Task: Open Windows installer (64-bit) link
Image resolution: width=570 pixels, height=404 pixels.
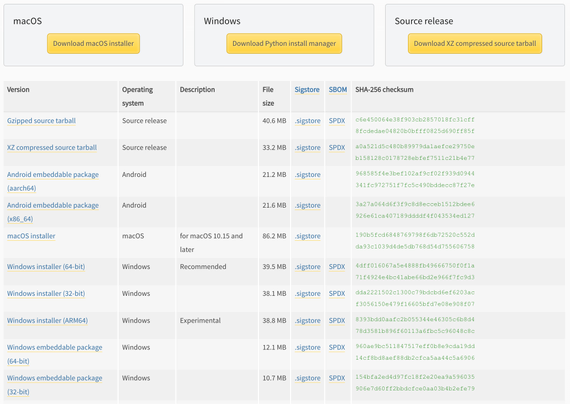Action: [46, 267]
